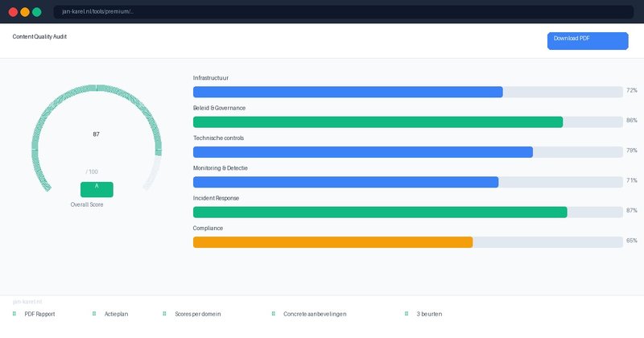
Task: Click the orange Compliance score bar
Action: [332, 241]
